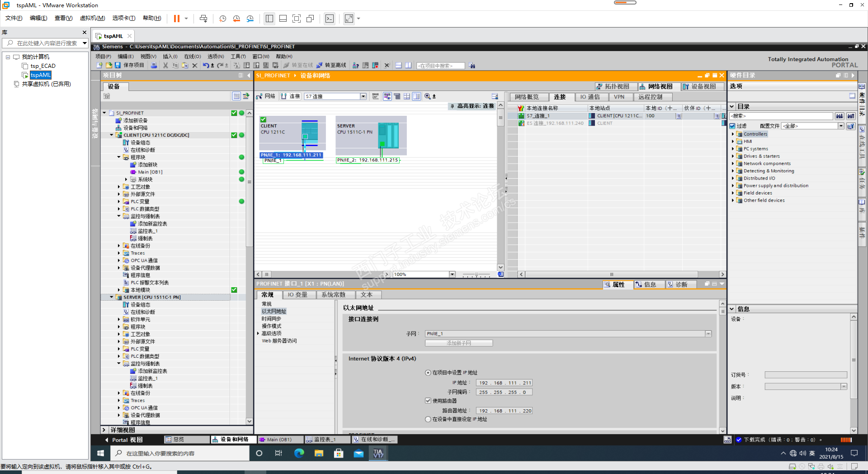Screen dimensions: 868x474
Task: Select the SERVER CPU 1511C-1 PN device
Action: click(x=371, y=135)
